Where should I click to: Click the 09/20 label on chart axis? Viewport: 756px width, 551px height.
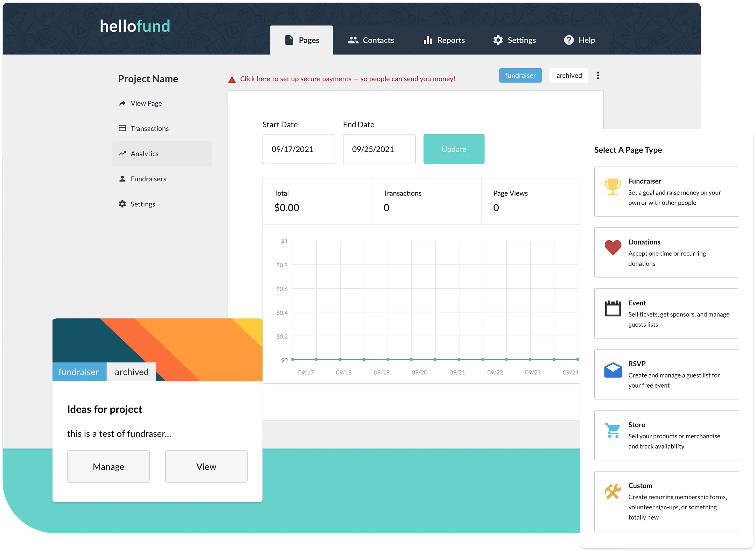click(x=419, y=373)
